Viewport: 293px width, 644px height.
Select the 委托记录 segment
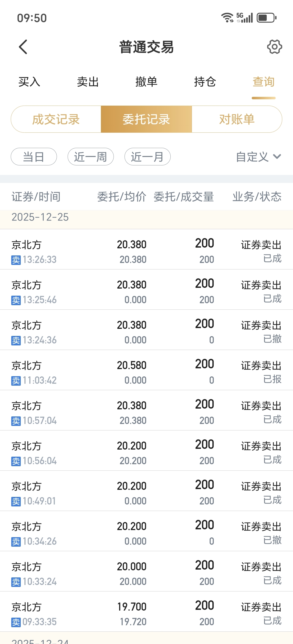pyautogui.click(x=146, y=119)
